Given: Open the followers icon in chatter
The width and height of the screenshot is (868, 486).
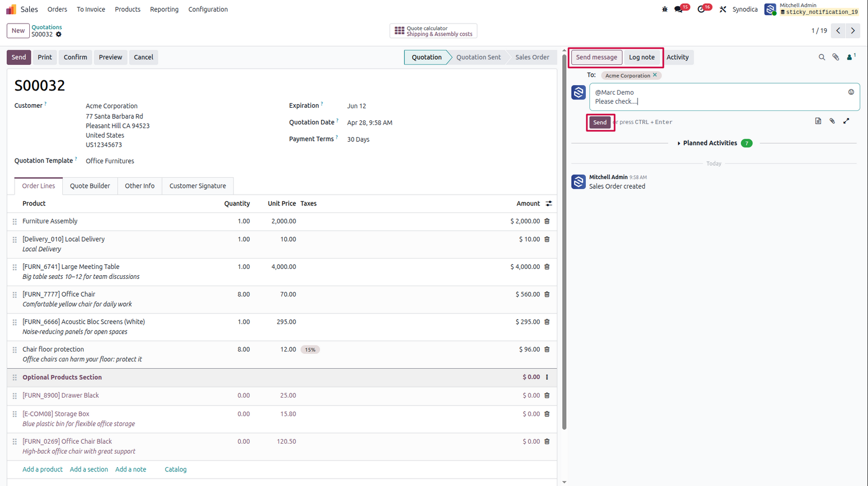Looking at the screenshot, I should (851, 57).
